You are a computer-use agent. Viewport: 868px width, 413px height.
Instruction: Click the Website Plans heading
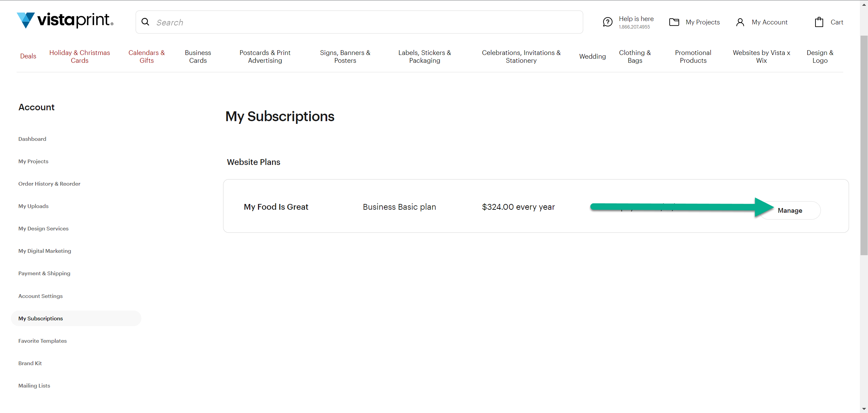254,162
